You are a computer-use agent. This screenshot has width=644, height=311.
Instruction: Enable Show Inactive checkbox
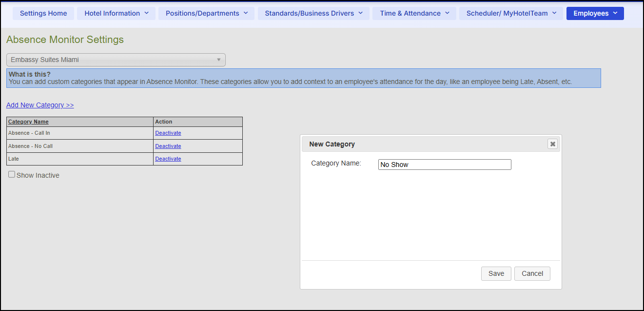[x=12, y=174]
